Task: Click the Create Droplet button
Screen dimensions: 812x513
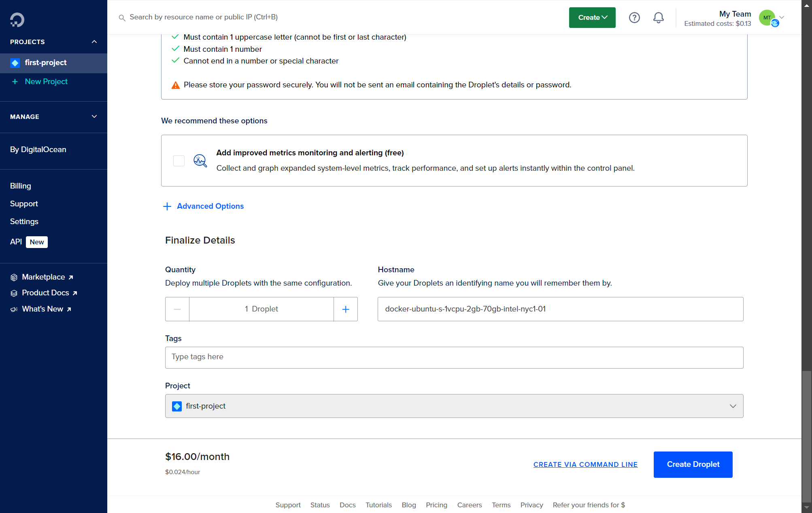Action: point(693,464)
